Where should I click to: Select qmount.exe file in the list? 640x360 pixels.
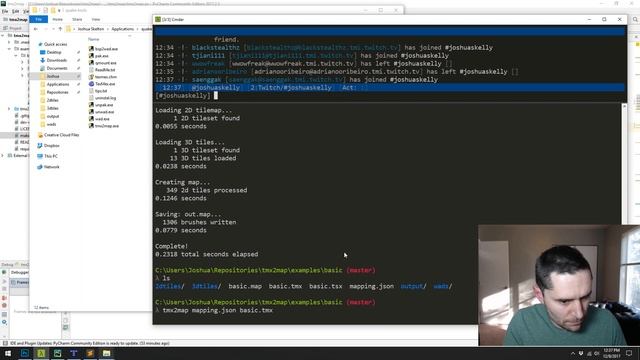(x=105, y=63)
